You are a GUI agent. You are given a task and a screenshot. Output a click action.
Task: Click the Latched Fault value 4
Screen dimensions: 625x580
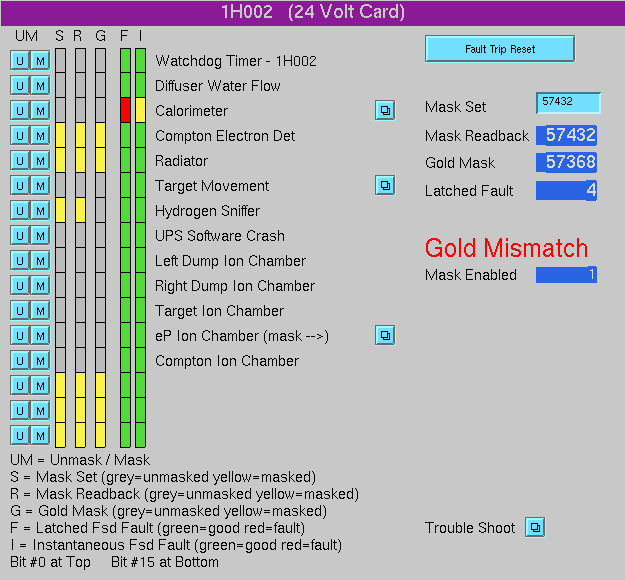tap(566, 191)
